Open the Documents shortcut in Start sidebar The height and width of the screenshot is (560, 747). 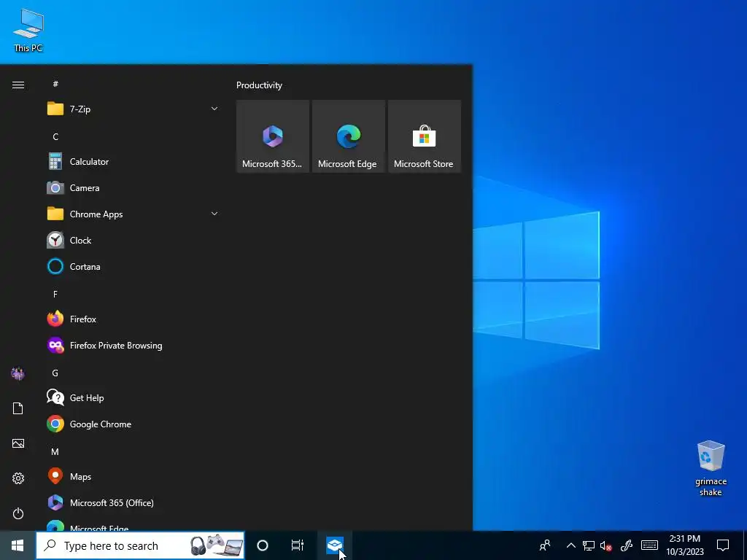pos(18,408)
